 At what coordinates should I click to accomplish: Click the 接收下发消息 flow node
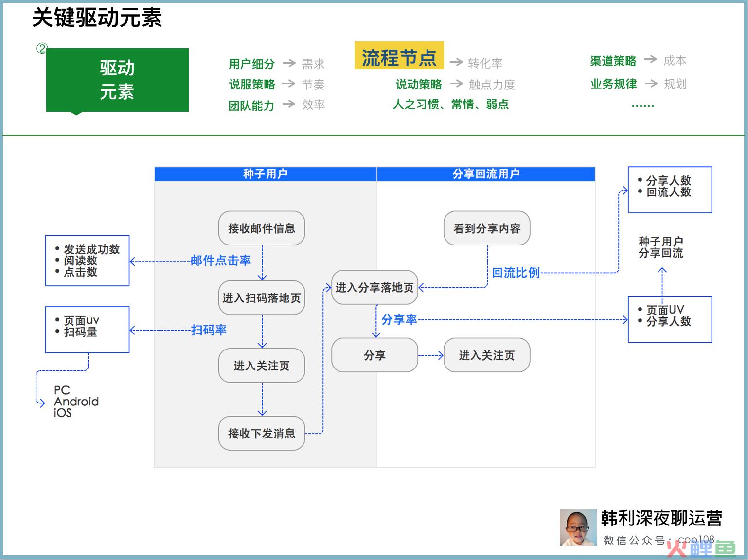tap(262, 433)
